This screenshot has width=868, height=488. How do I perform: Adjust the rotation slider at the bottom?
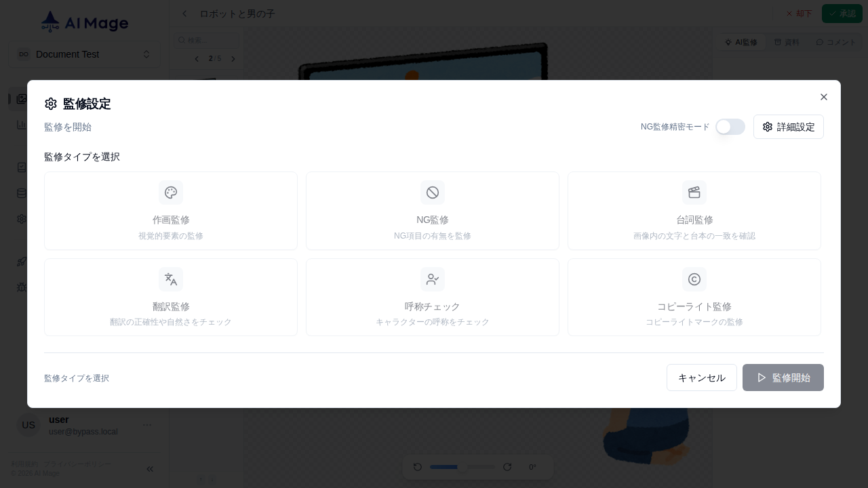point(462,467)
